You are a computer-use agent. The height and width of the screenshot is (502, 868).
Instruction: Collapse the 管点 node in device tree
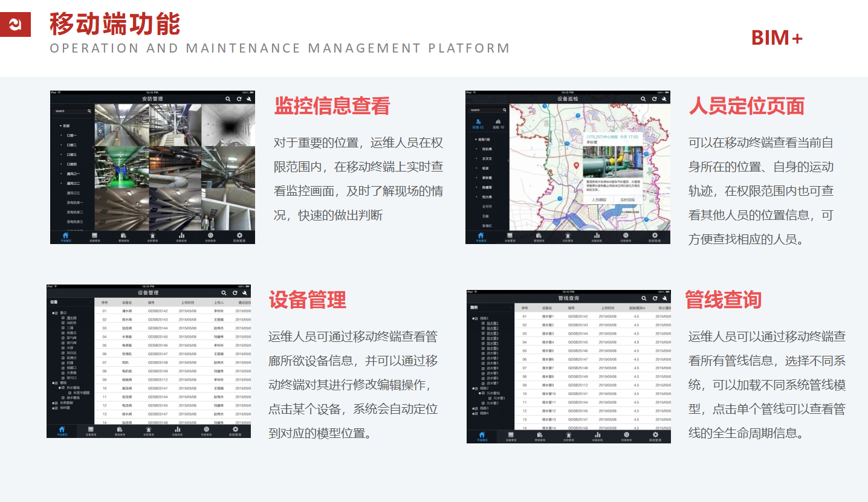click(x=52, y=313)
